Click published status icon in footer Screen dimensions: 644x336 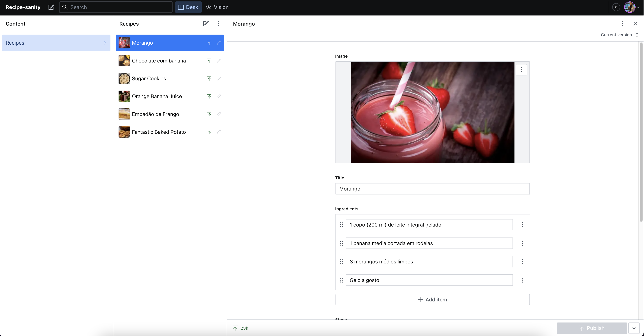coord(235,328)
